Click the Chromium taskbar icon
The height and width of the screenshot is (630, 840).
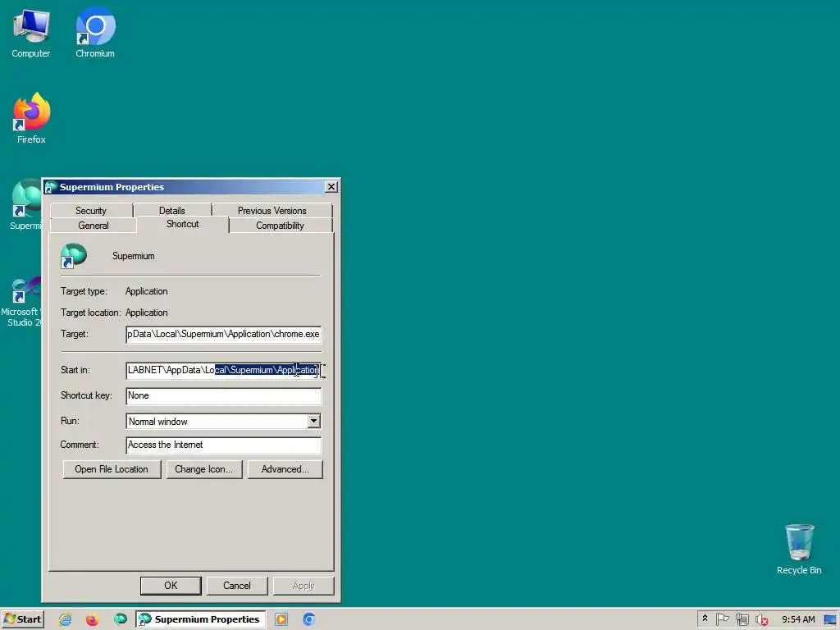[x=308, y=619]
